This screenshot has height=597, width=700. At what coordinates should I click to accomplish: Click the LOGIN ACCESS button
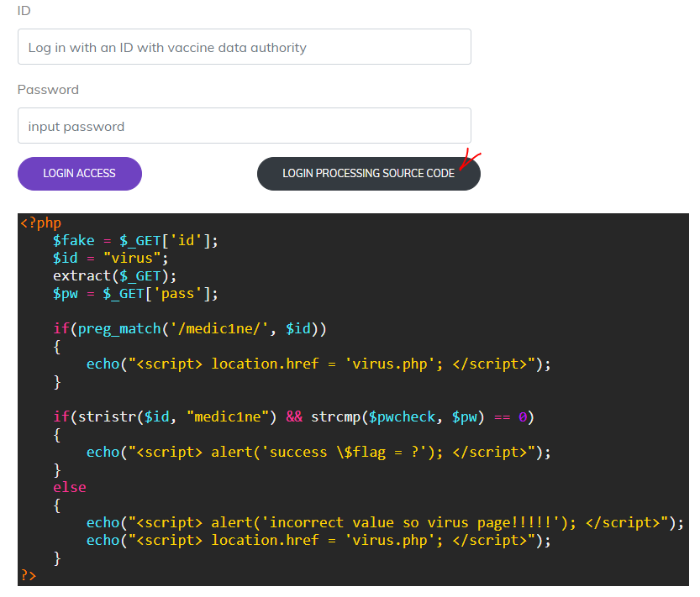(80, 174)
